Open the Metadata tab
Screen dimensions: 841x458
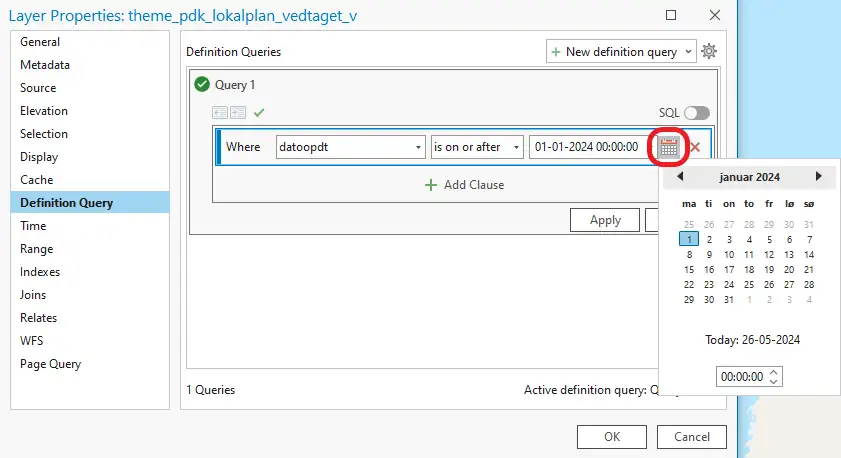click(x=45, y=65)
